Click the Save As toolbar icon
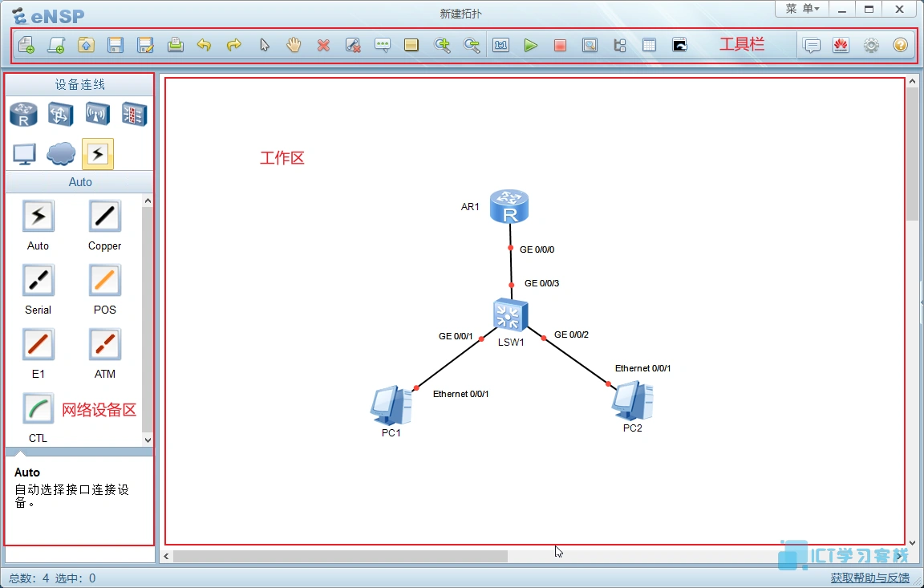The image size is (924, 588). tap(145, 46)
